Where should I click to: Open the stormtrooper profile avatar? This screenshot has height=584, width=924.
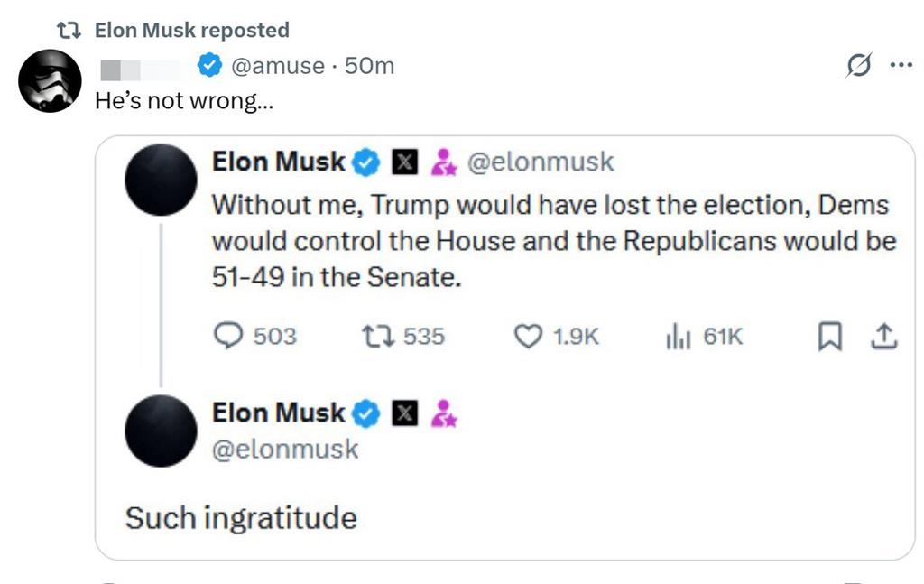pos(51,80)
